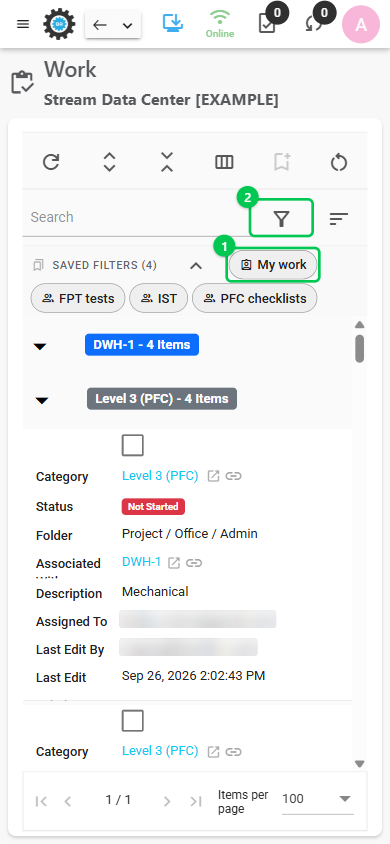This screenshot has height=844, width=390.
Task: Open the Items per page dropdown
Action: (317, 799)
